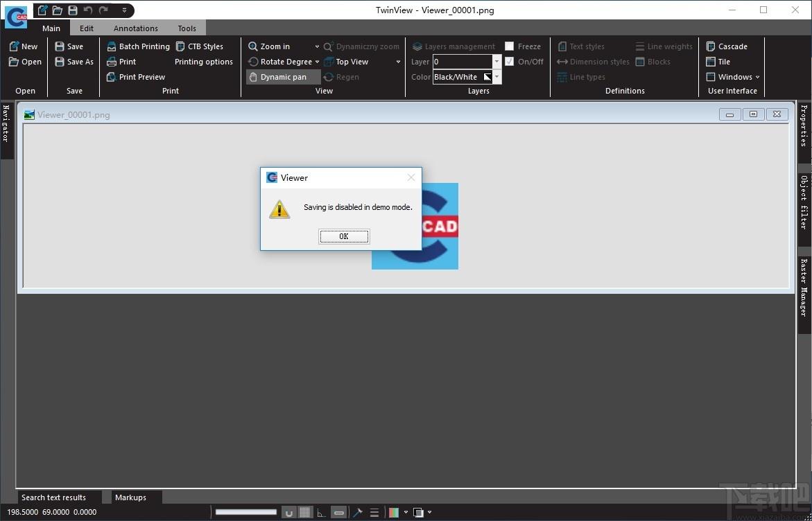
Task: Click the undo arrow in quick access toolbar
Action: point(88,10)
